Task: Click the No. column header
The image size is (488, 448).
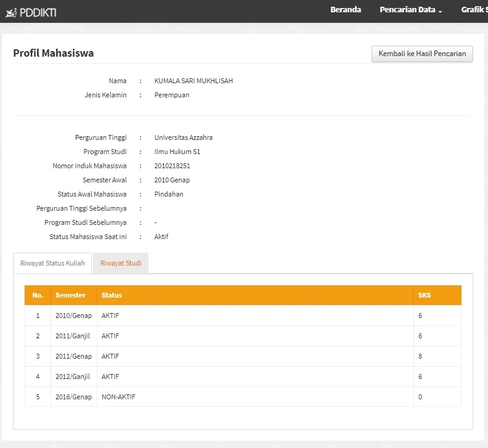Action: 38,295
